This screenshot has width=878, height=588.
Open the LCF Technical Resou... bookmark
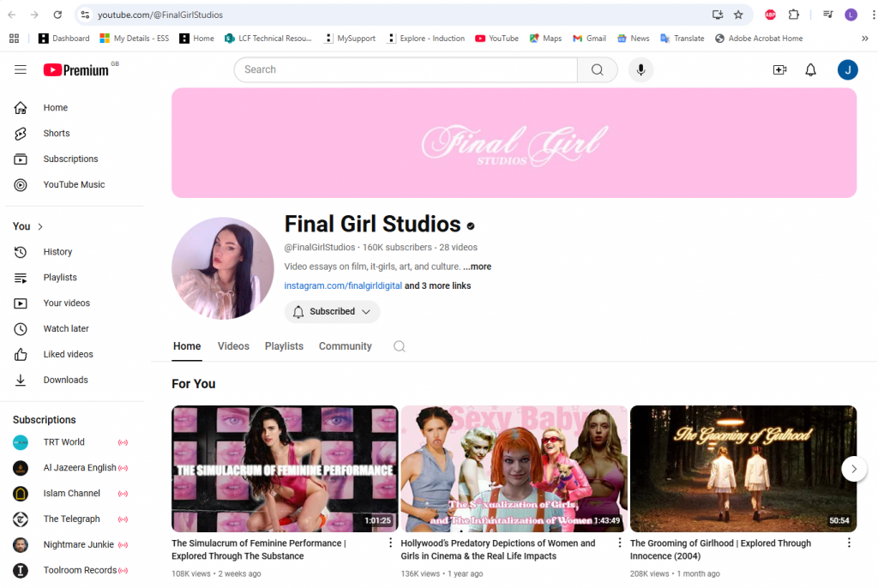point(268,39)
